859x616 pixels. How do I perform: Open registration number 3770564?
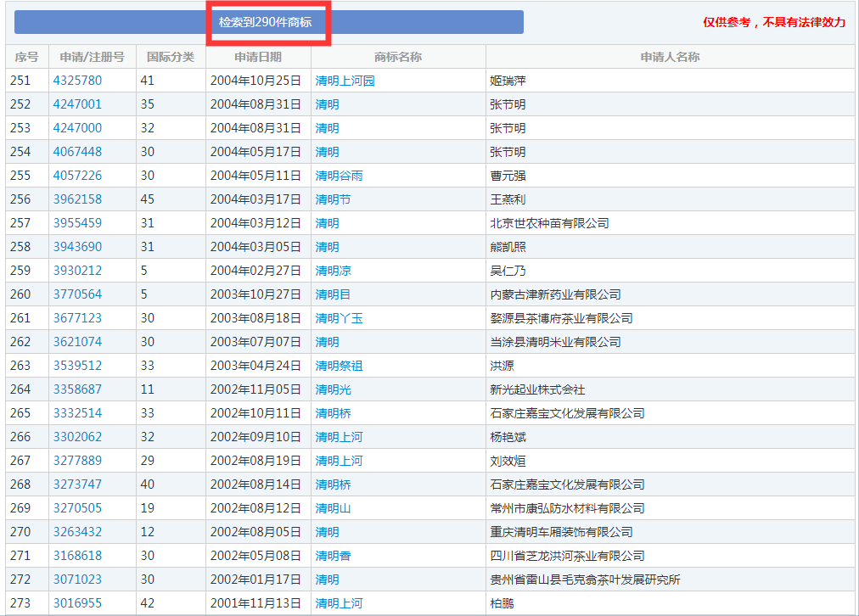coord(77,294)
